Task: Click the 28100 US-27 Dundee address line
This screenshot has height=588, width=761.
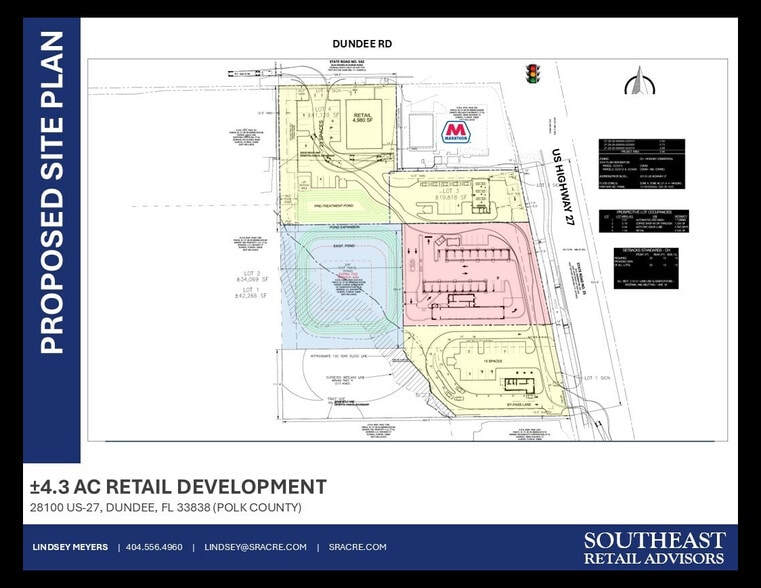Action: pyautogui.click(x=166, y=507)
